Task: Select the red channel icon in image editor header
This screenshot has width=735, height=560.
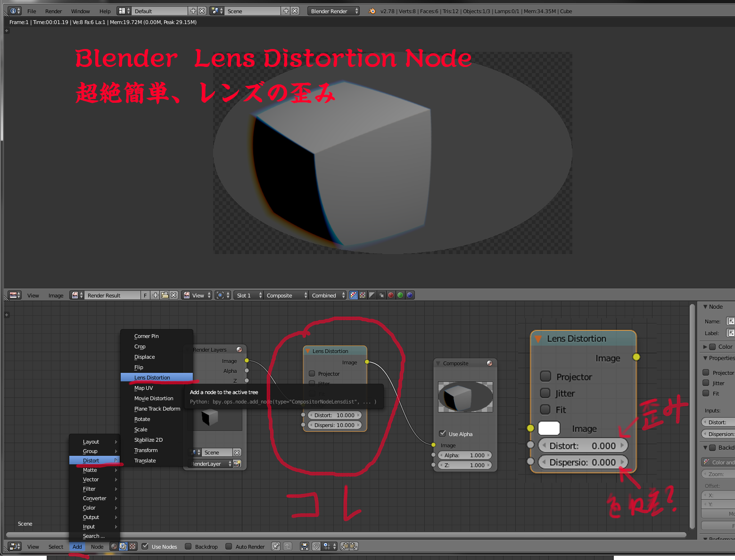Action: (390, 295)
